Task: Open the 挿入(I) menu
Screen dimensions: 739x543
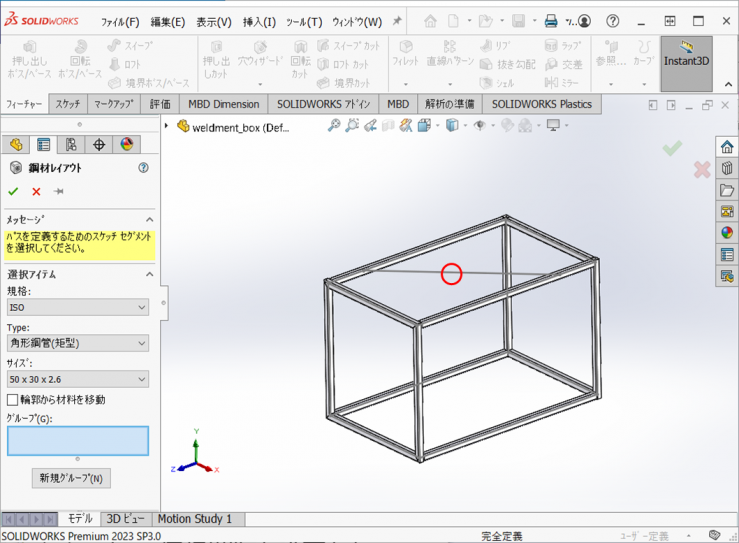Action: [x=259, y=21]
